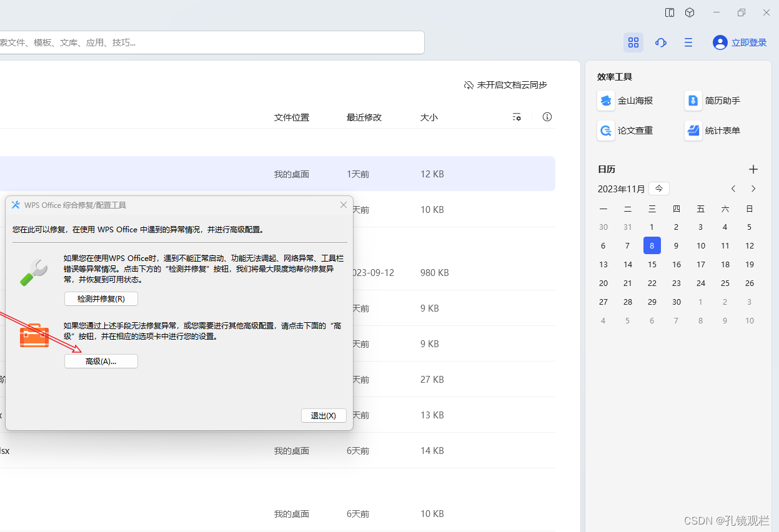Click 退出(X) button in the dialog
Image resolution: width=779 pixels, height=532 pixels.
coord(324,415)
